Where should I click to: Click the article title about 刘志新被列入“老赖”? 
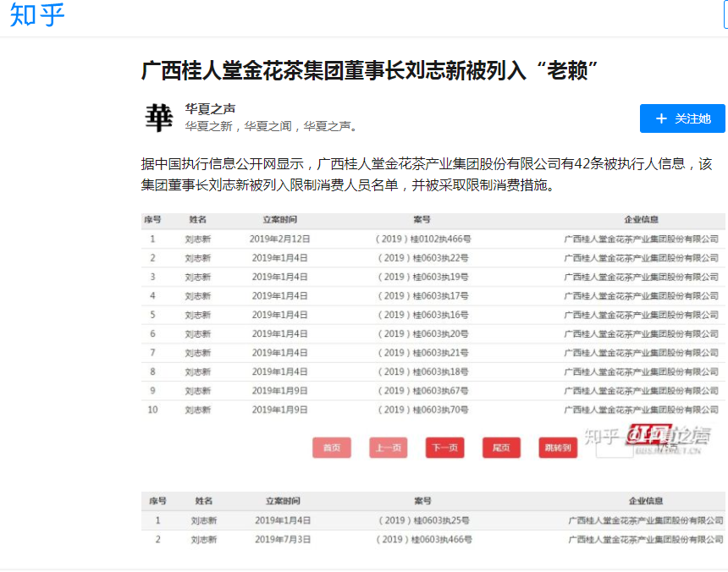[x=369, y=70]
